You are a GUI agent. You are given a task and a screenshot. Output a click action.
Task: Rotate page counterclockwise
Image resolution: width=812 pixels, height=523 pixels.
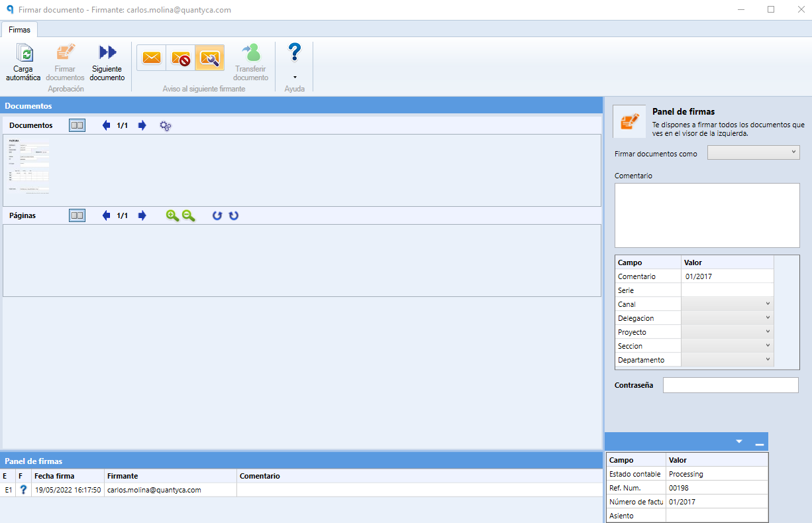click(x=217, y=215)
